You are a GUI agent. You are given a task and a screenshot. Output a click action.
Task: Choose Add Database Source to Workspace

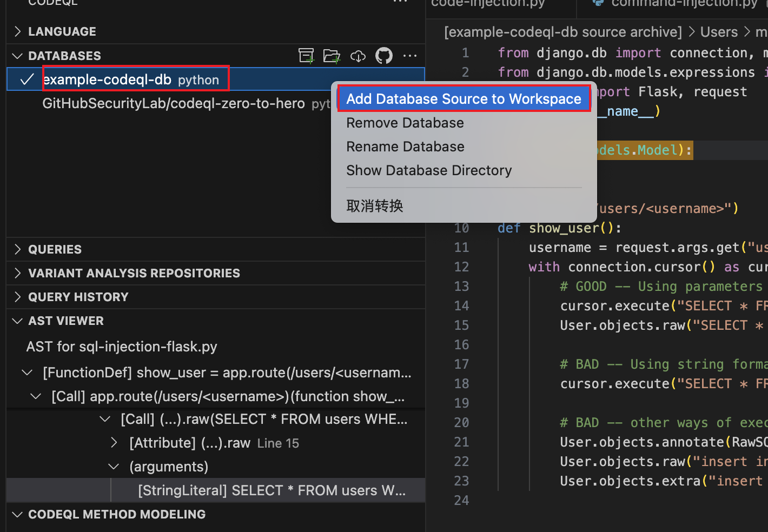(x=464, y=99)
